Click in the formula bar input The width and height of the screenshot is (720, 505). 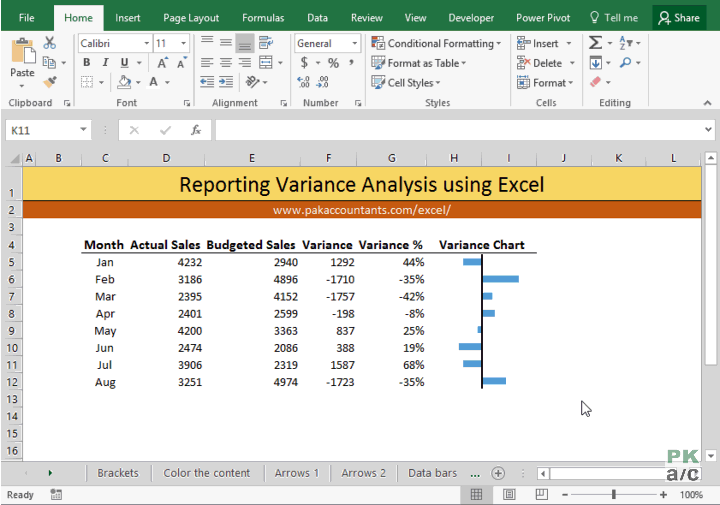coord(459,130)
